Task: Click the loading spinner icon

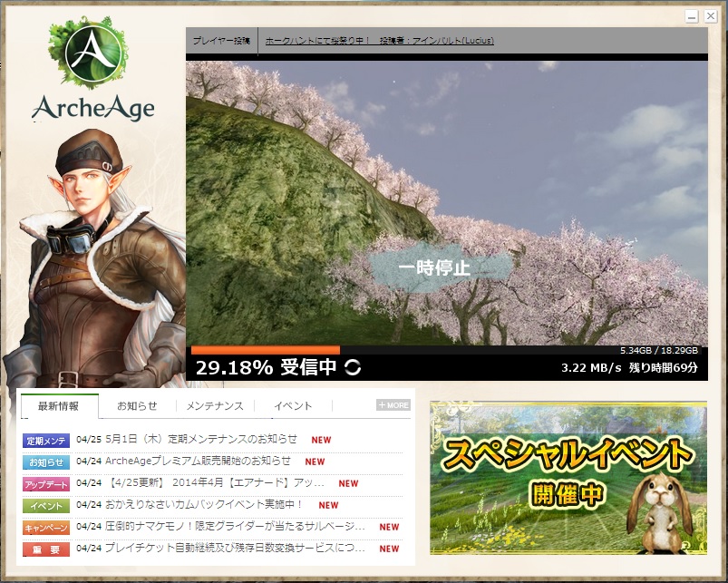Action: point(353,367)
